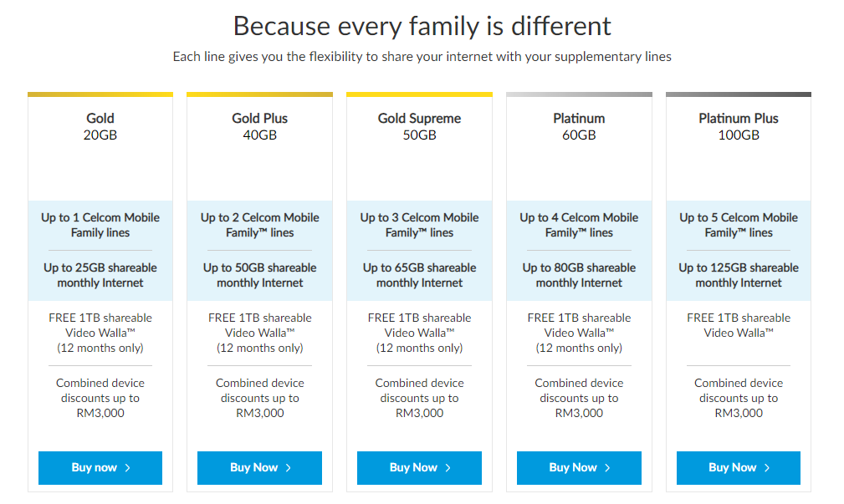844x504 pixels.
Task: Select the Gold Supreme 50GB heading
Action: (419, 126)
